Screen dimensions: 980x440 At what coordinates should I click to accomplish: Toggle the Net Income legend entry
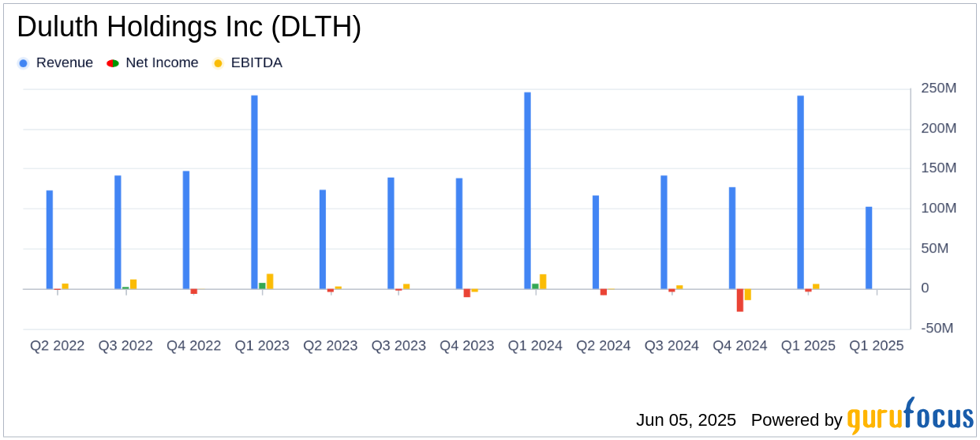click(x=152, y=63)
